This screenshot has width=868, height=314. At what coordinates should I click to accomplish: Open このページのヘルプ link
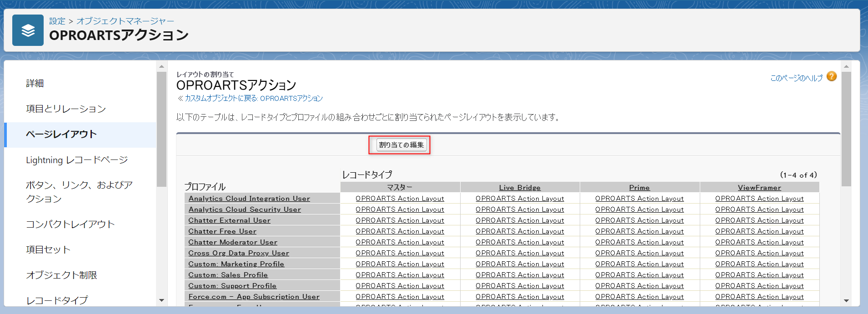[x=796, y=78]
